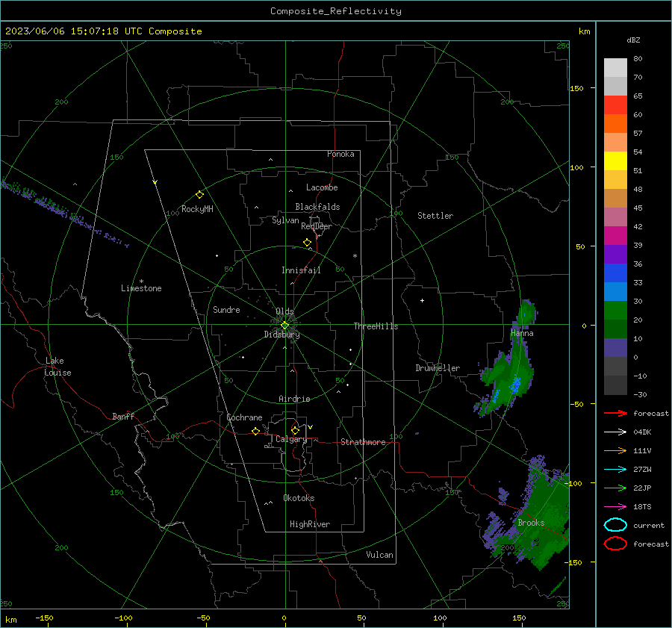Click the magenta 18TS arrow icon

pyautogui.click(x=615, y=506)
